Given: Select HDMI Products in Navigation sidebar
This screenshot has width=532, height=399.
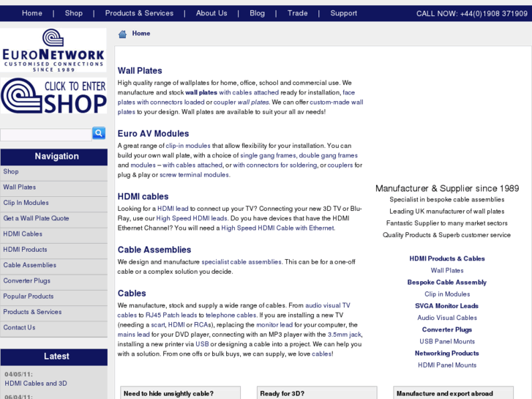Looking at the screenshot, I should 53,250.
